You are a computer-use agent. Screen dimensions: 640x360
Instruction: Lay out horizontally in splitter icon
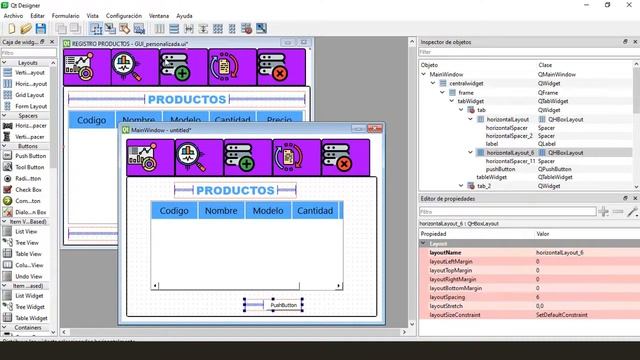189,29
